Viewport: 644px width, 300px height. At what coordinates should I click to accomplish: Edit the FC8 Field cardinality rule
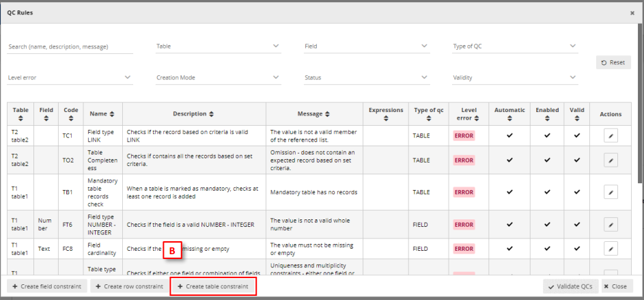(611, 249)
